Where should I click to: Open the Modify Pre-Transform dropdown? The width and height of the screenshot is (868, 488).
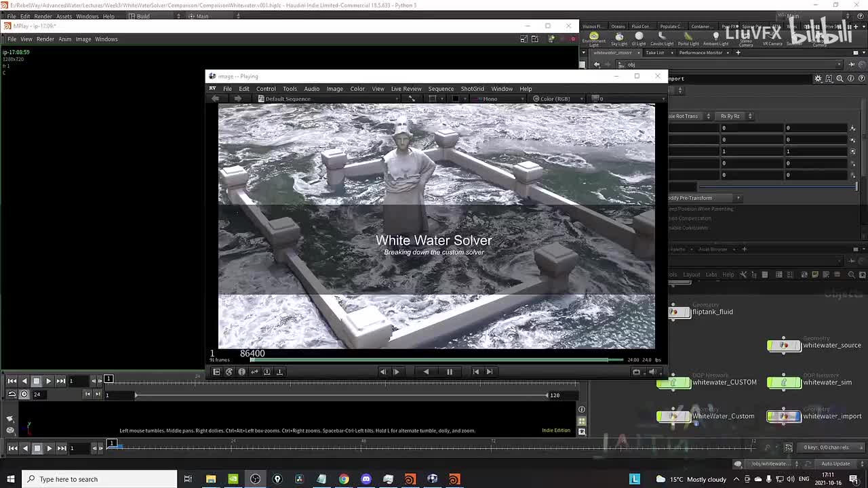click(705, 198)
